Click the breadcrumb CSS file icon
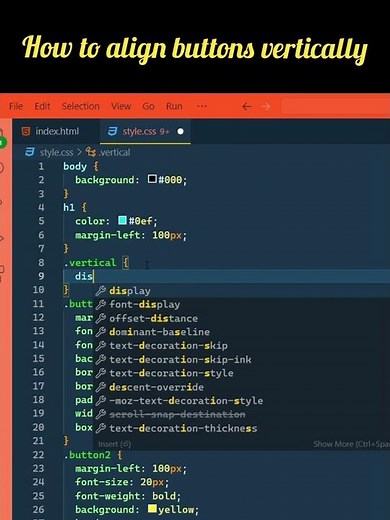Screen dimensions: 390x520 click(x=30, y=152)
